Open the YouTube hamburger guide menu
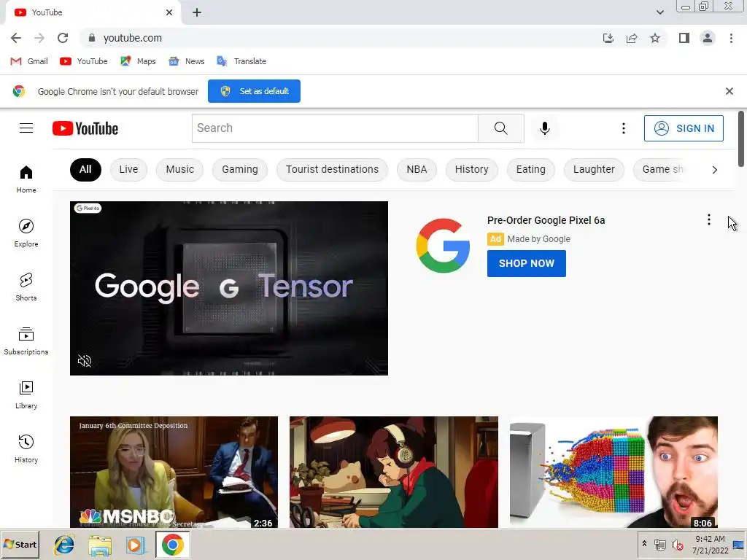 [x=26, y=128]
